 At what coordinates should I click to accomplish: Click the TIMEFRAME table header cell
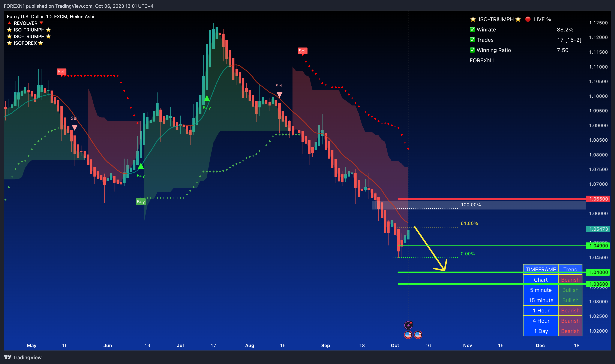pyautogui.click(x=541, y=269)
